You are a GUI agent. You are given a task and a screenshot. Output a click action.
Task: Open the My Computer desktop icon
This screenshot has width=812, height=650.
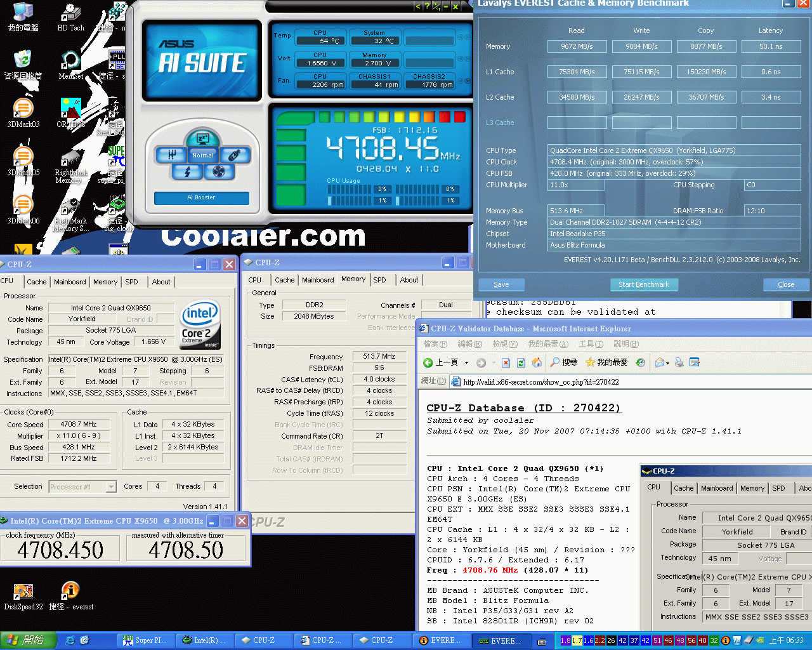(23, 17)
